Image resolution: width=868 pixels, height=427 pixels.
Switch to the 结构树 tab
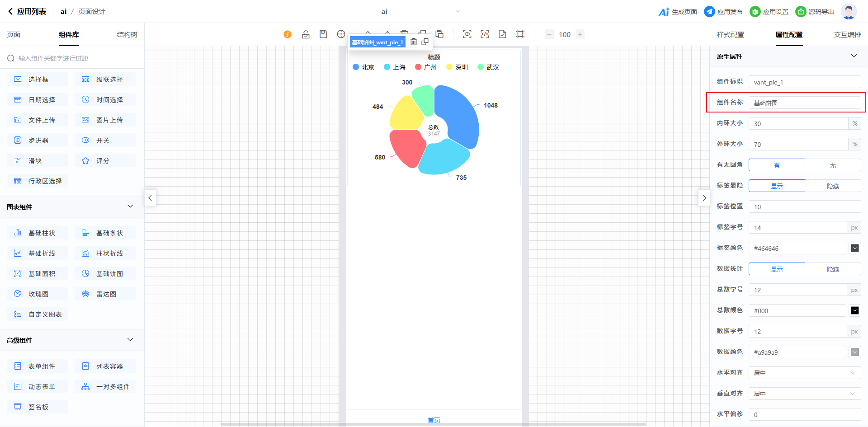click(x=127, y=35)
